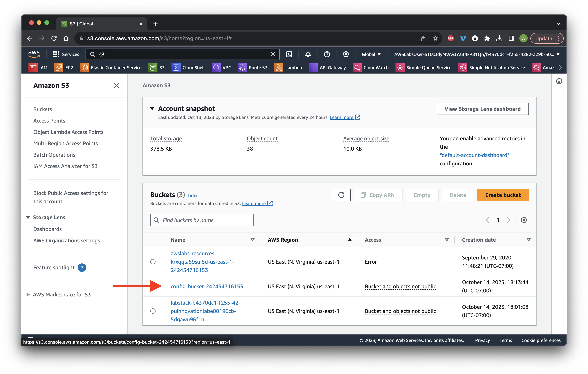Screen dimensions: 588x374
Task: Click View Storage Lens dashboard button
Action: click(482, 109)
